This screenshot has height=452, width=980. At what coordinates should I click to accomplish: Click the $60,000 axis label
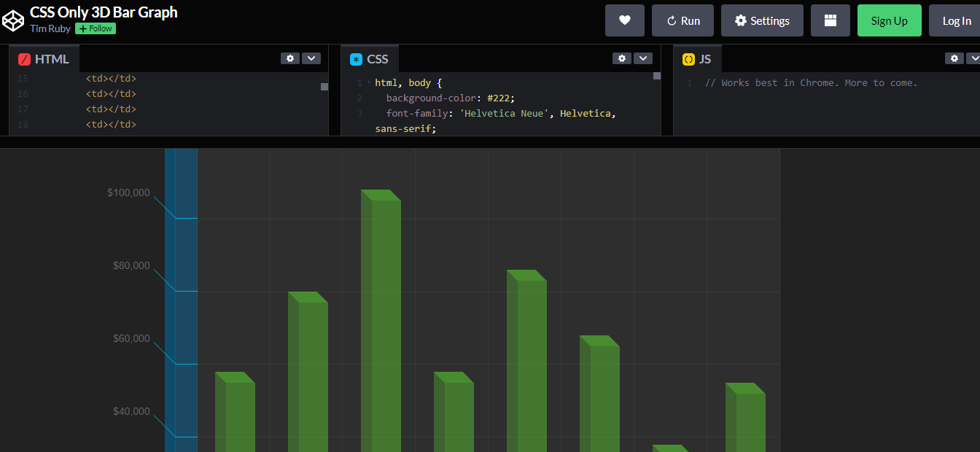pyautogui.click(x=131, y=338)
